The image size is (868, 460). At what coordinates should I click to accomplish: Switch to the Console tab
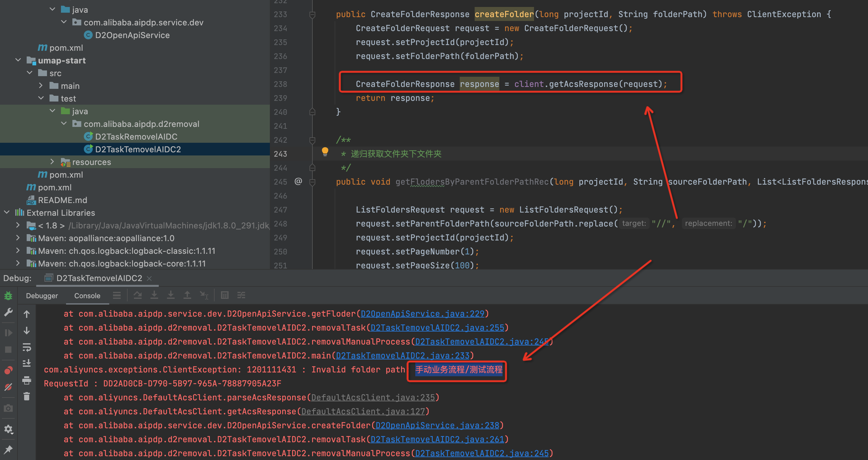click(87, 296)
